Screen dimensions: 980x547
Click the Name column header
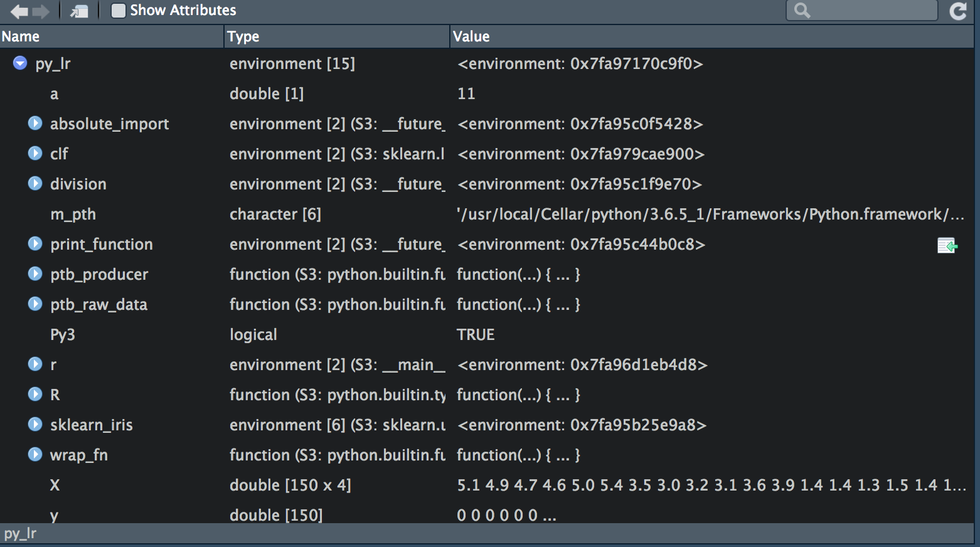(x=112, y=36)
